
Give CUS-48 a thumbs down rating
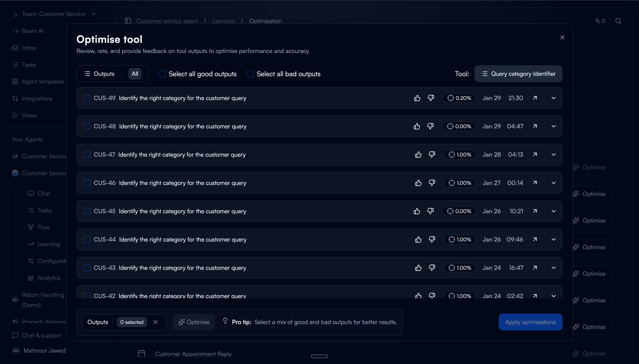tap(431, 126)
